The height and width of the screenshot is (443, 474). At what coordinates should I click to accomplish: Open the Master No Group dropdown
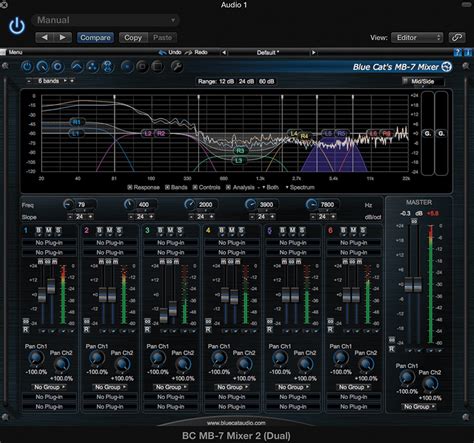[419, 407]
